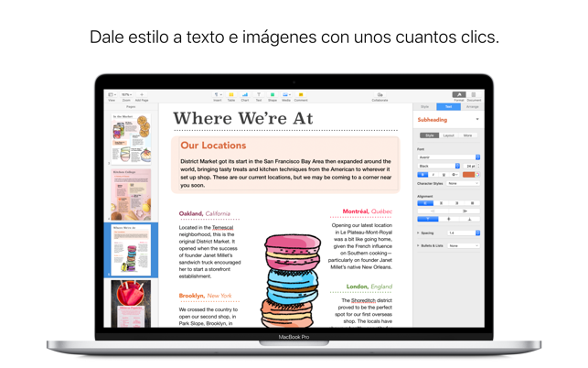Open Character Styles None dropdown
This screenshot has height=368, width=588.
(464, 184)
